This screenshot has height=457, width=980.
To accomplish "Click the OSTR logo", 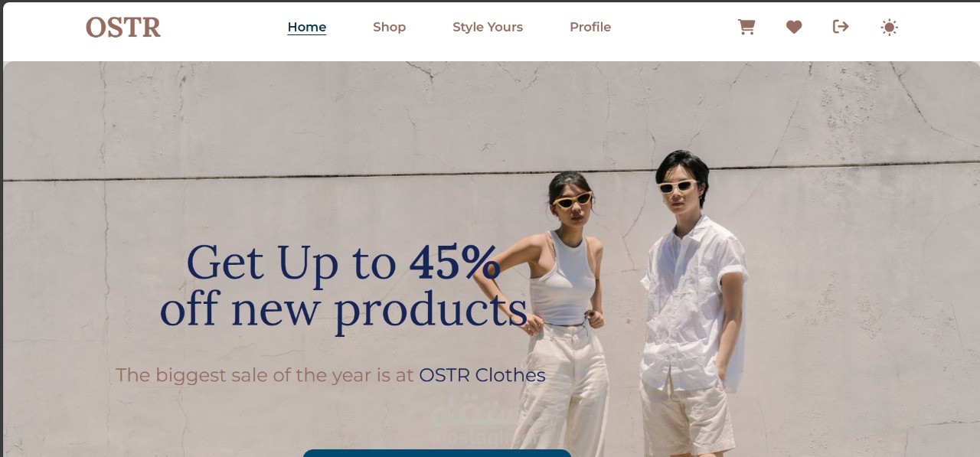I will point(123,28).
